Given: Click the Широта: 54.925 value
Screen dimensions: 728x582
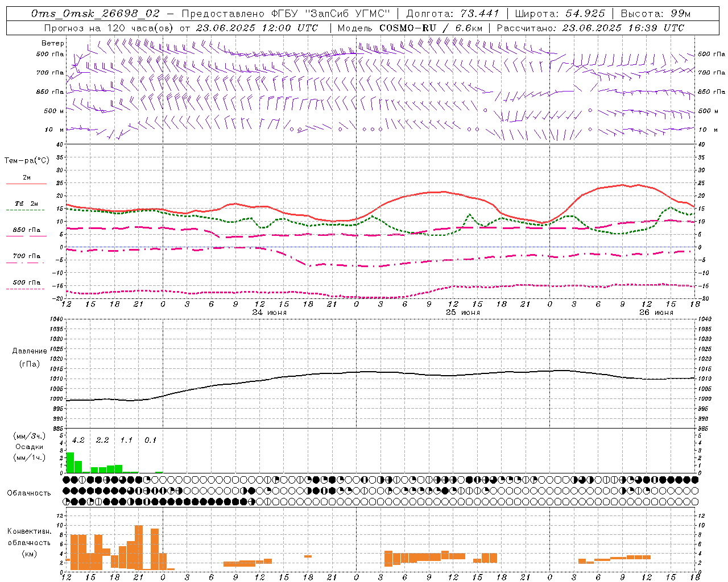Looking at the screenshot, I should click(x=560, y=14).
